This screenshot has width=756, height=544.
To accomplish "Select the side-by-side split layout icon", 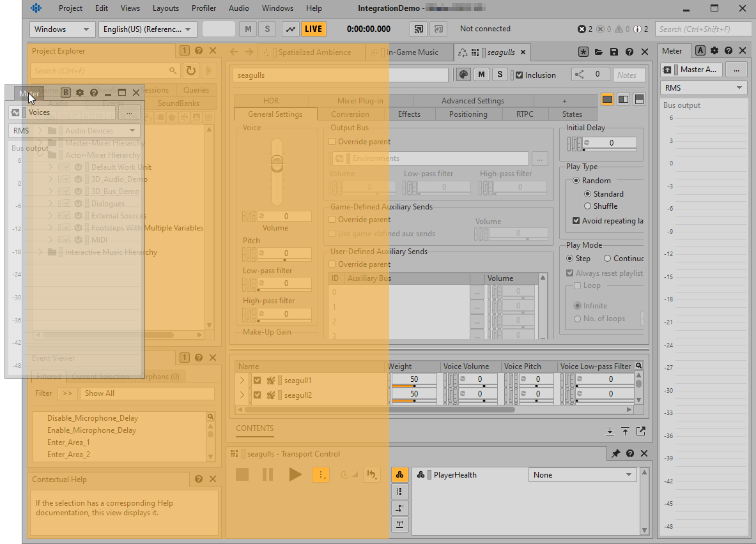I will pos(624,100).
